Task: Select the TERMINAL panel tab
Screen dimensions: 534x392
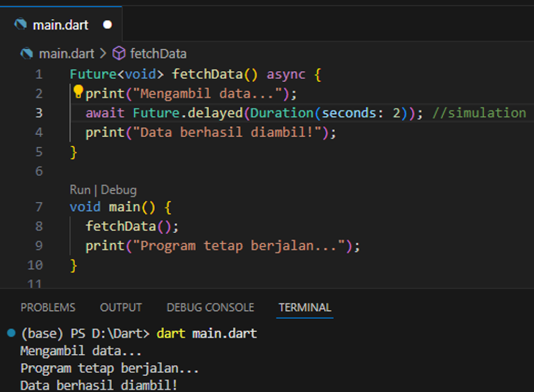Action: pos(305,308)
